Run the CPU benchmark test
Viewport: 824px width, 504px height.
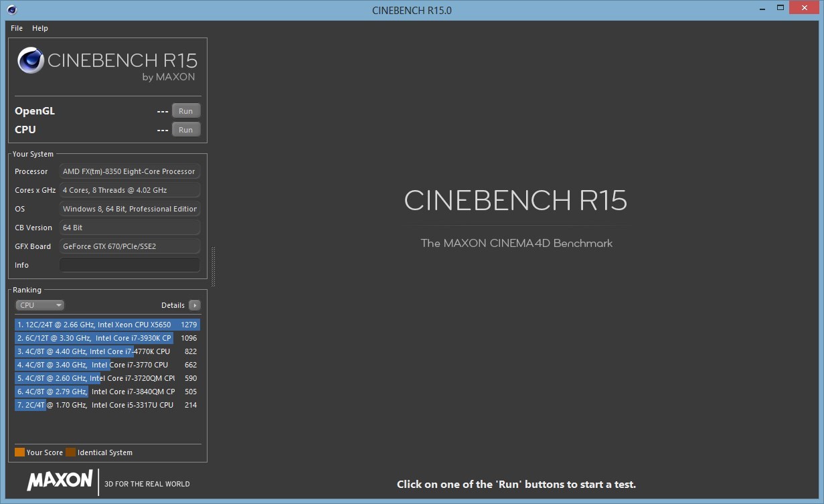[x=185, y=130]
